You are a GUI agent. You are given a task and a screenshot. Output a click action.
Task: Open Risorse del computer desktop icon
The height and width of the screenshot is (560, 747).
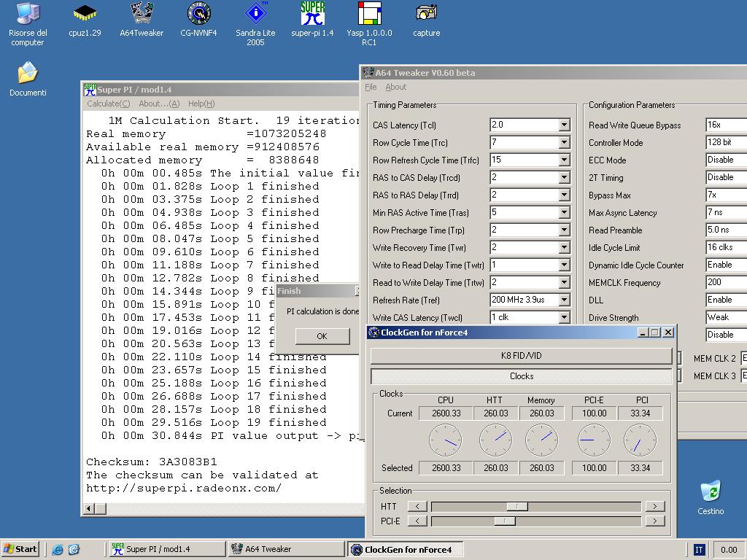pos(28,24)
